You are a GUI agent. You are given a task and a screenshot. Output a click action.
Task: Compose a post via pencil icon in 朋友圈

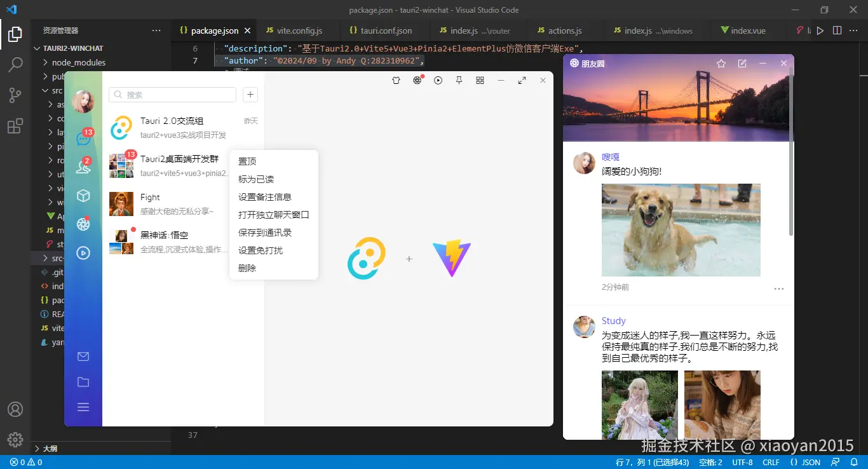click(742, 64)
